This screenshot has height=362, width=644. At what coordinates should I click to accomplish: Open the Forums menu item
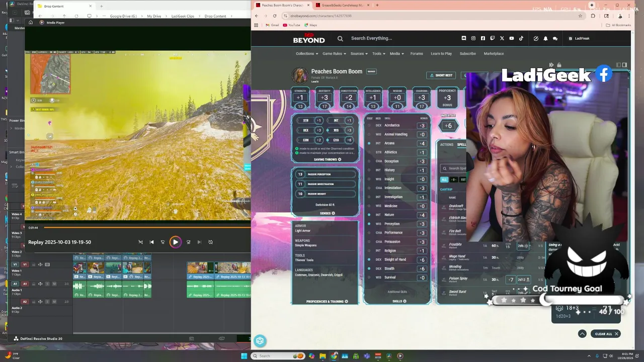[417, 53]
